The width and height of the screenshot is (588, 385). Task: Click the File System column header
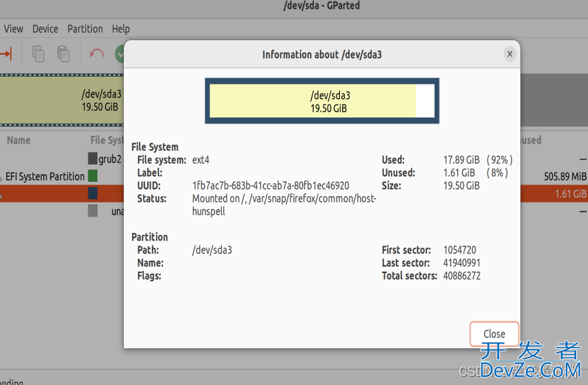pos(107,140)
